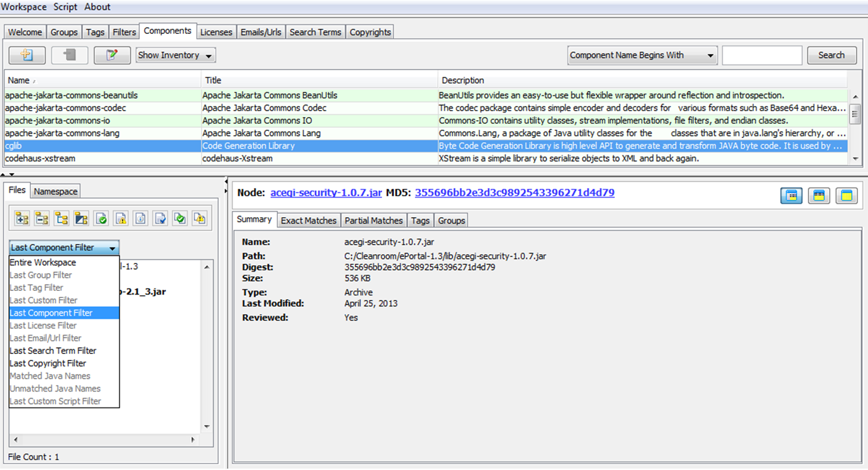868x470 pixels.
Task: Open the Partial Matches tab
Action: click(374, 220)
